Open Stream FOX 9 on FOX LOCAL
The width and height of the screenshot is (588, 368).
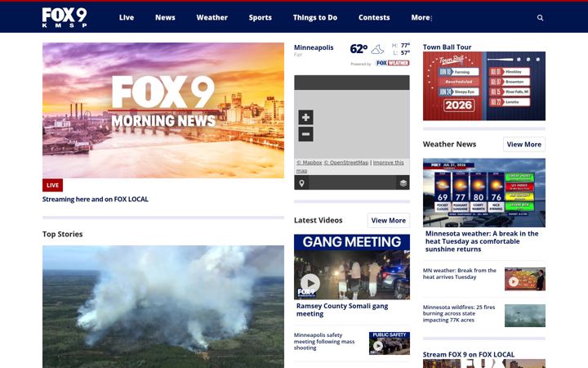tap(469, 354)
